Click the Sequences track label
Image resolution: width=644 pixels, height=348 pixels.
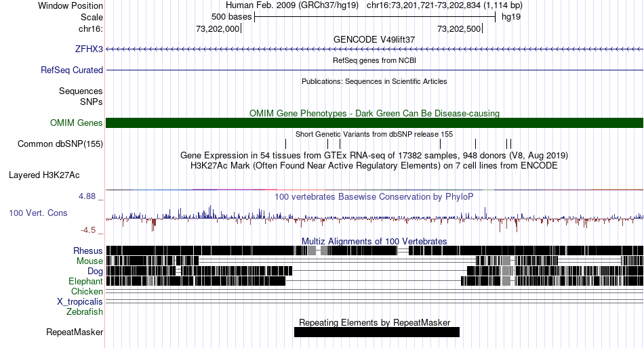[81, 91]
